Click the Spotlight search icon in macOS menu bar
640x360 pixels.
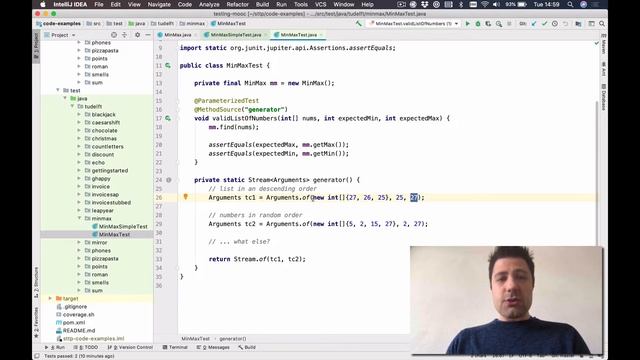pos(570,4)
